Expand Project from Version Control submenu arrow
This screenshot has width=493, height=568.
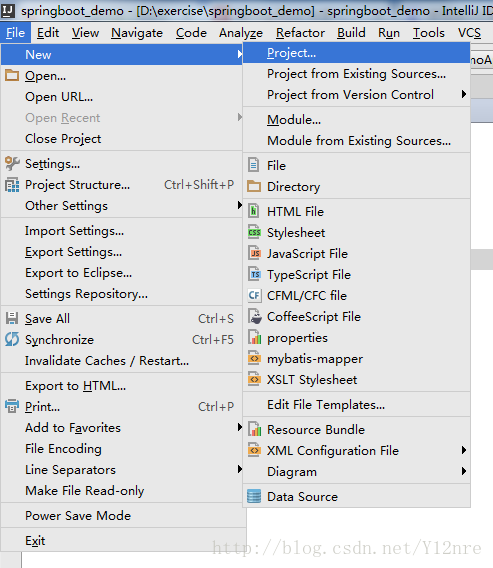464,95
